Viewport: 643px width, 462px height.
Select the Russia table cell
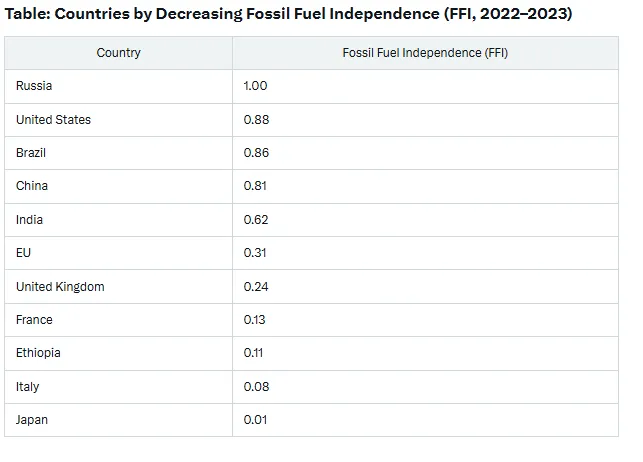119,86
